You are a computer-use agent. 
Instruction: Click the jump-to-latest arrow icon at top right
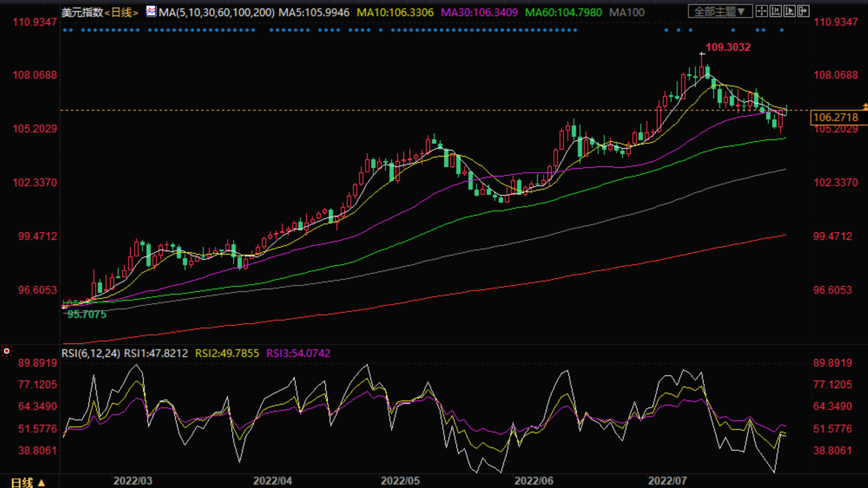point(803,12)
